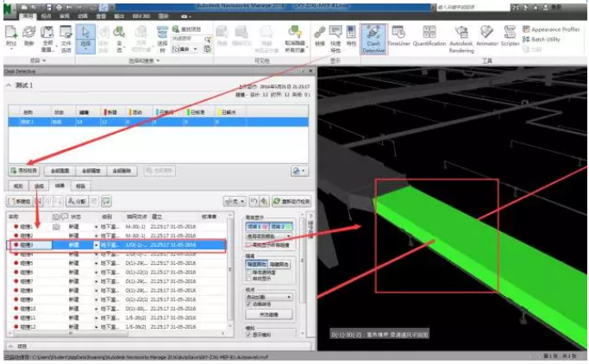The height and width of the screenshot is (364, 589).
Task: Toggle the highlight-all-clashes checkbox
Action: (248, 245)
